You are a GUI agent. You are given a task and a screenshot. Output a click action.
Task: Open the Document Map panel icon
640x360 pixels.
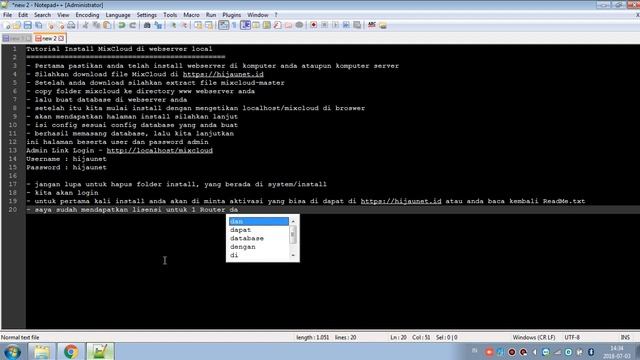pyautogui.click(x=267, y=25)
